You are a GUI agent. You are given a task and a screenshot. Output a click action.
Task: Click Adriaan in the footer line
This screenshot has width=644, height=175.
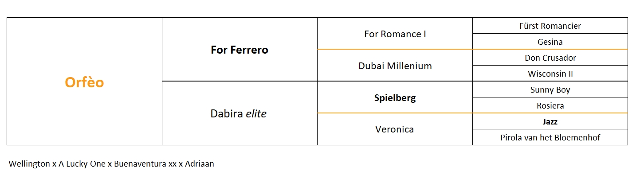click(200, 163)
